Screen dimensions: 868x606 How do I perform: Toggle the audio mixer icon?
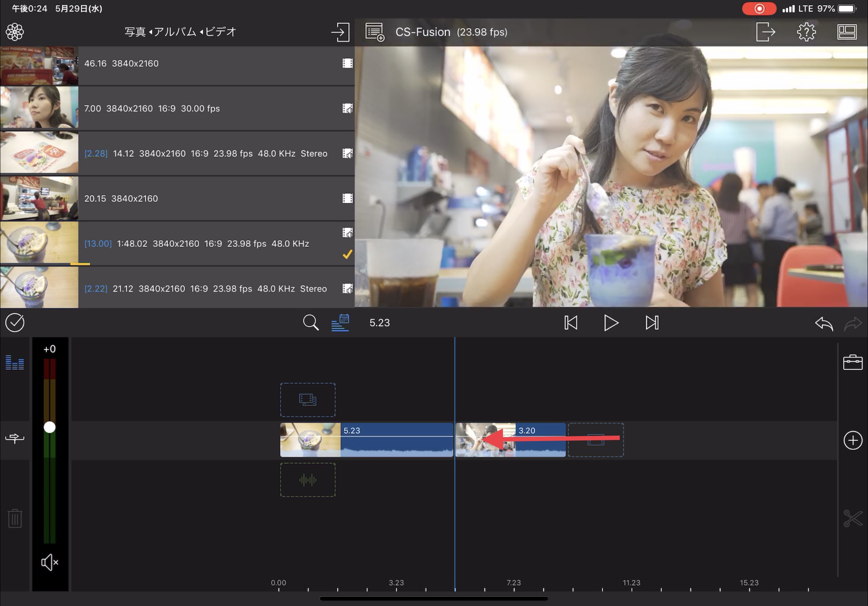(x=15, y=362)
